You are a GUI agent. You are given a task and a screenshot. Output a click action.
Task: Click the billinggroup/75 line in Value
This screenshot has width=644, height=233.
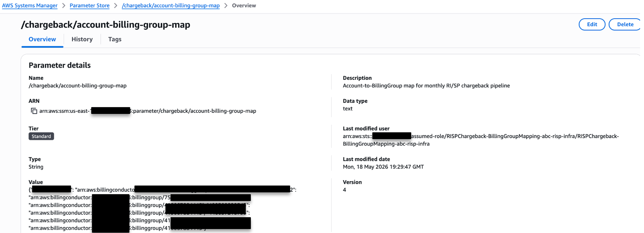point(140,198)
